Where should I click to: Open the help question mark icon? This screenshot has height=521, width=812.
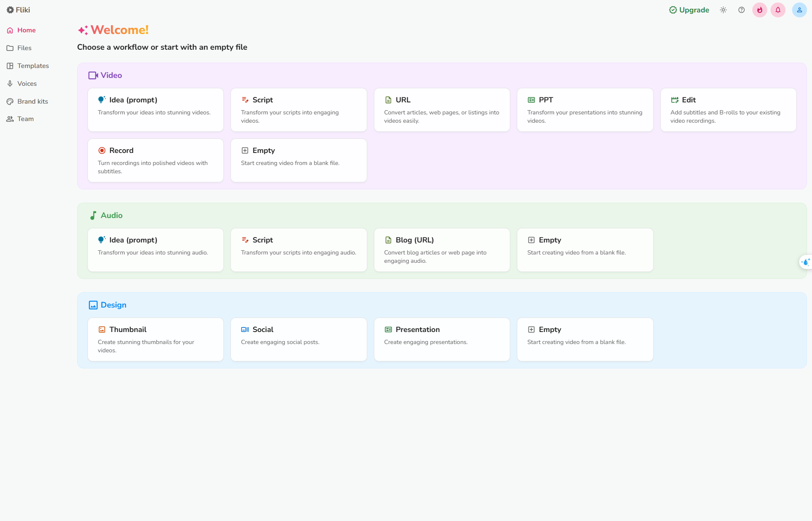[x=742, y=10]
